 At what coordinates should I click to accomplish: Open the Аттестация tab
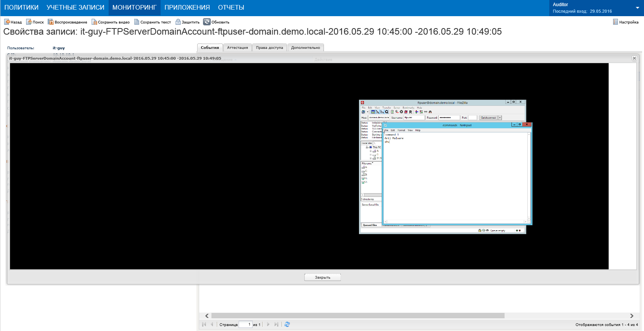(x=238, y=48)
